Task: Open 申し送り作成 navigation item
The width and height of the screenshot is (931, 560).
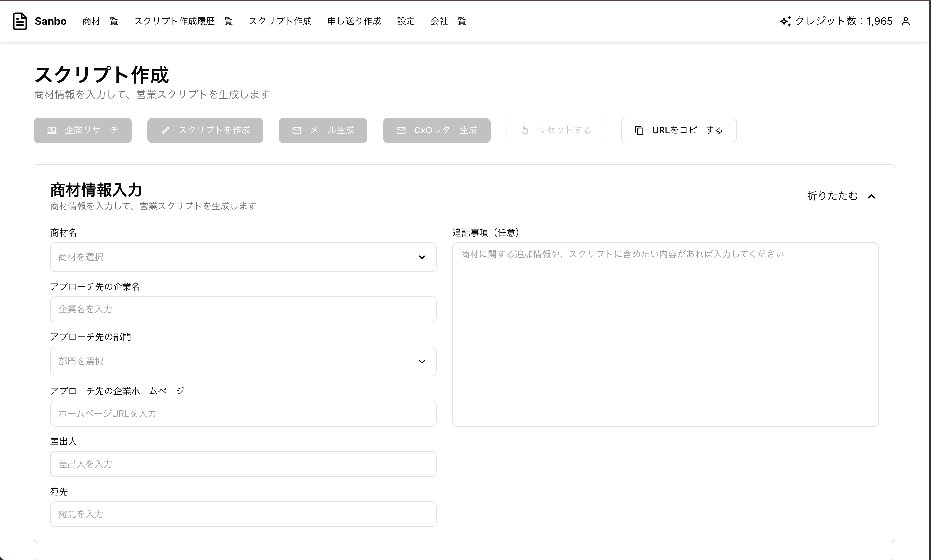Action: [x=354, y=21]
